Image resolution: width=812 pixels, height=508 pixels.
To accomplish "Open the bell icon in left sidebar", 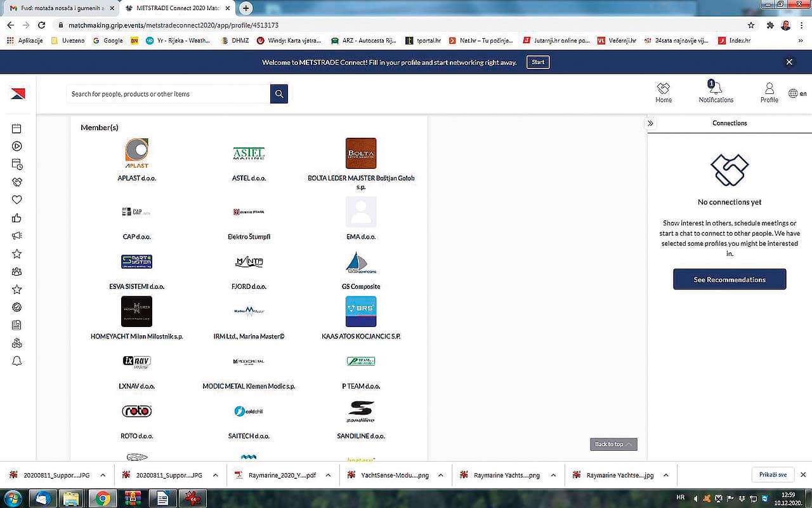I will click(17, 361).
